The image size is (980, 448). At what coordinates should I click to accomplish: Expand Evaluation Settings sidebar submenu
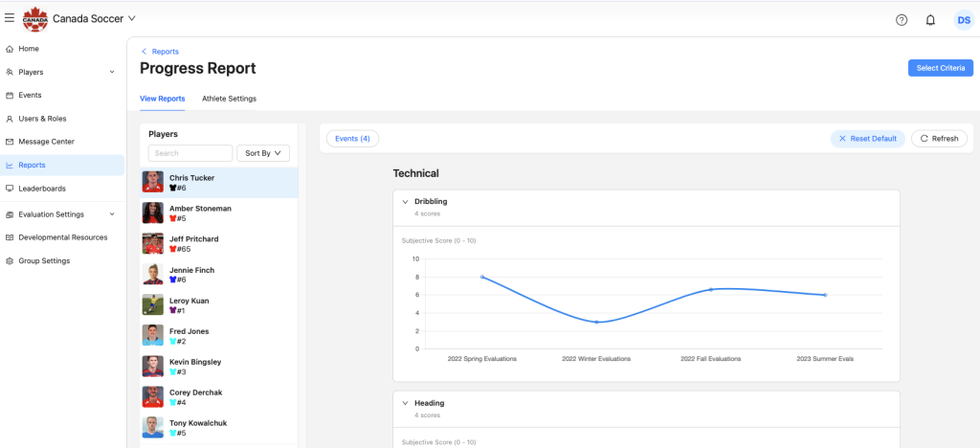[112, 214]
